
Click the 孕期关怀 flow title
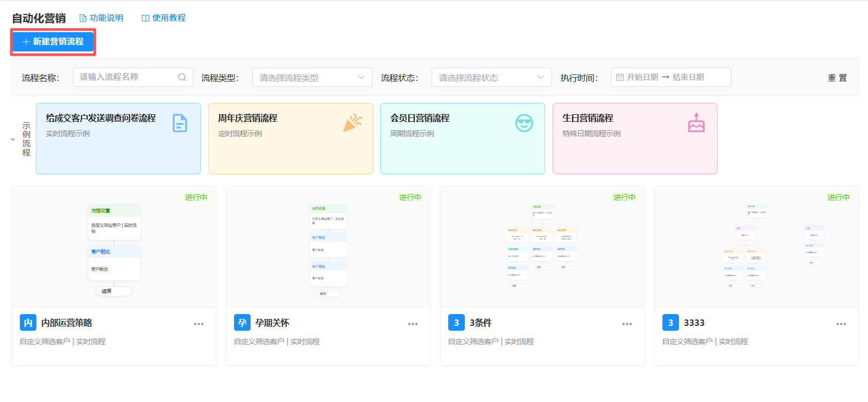273,323
